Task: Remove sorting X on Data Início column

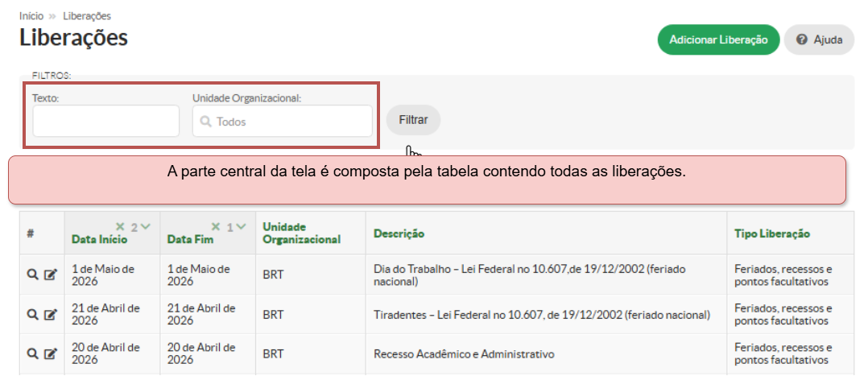Action: click(x=120, y=226)
